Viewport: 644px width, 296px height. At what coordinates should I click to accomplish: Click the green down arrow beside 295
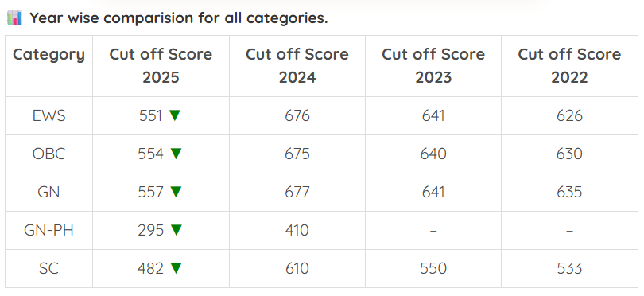tap(177, 230)
